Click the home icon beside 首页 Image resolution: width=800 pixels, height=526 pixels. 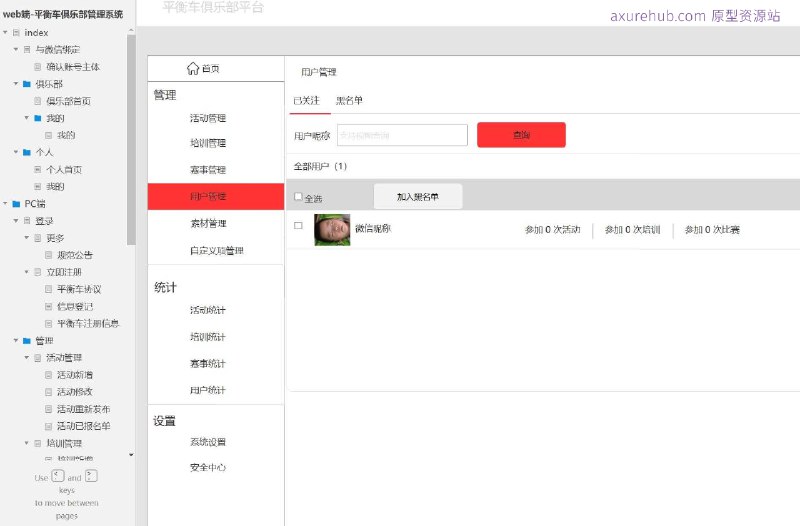[192, 68]
